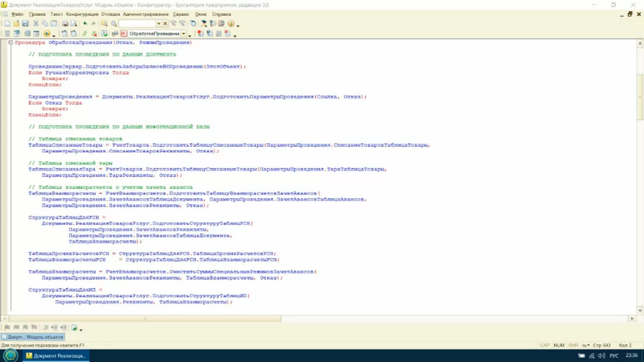Image resolution: width=644 pixels, height=362 pixels.
Task: Open the Администрирование menu
Action: pyautogui.click(x=145, y=14)
